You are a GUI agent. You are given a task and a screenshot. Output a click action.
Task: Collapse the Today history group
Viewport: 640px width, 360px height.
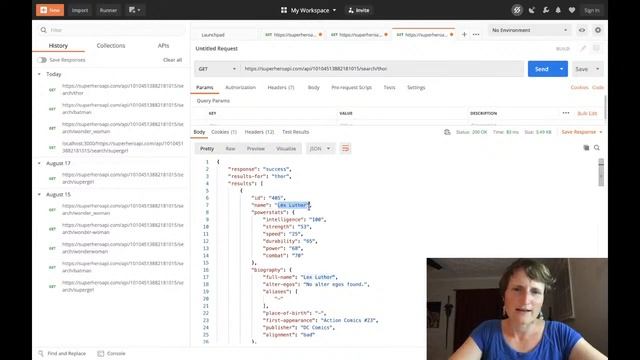39,74
